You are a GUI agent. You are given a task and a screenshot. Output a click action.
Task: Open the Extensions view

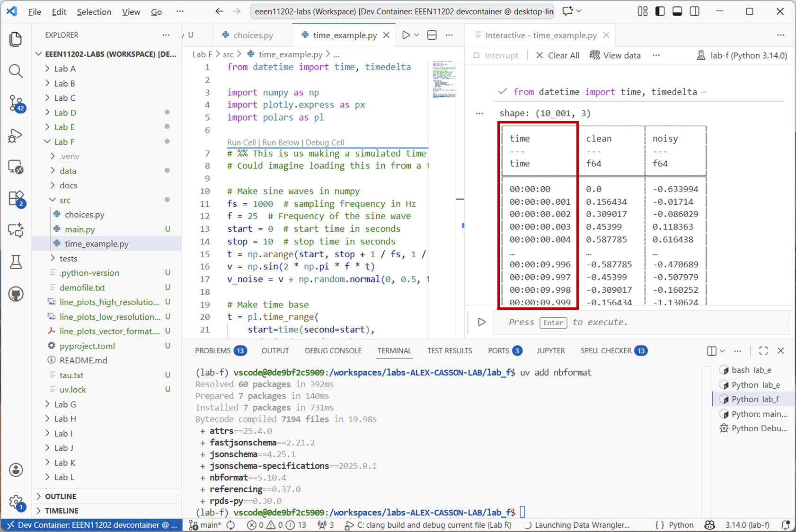[16, 198]
